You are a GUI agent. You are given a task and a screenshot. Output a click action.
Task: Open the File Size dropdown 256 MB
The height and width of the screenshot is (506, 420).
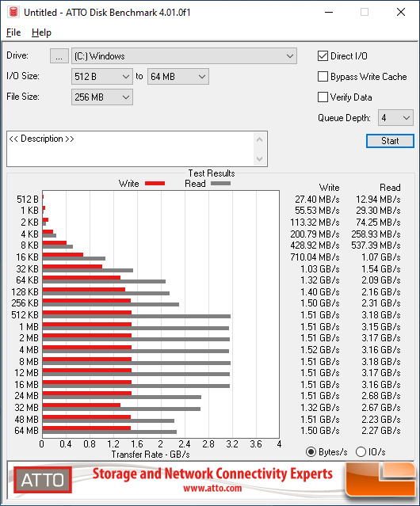[102, 97]
